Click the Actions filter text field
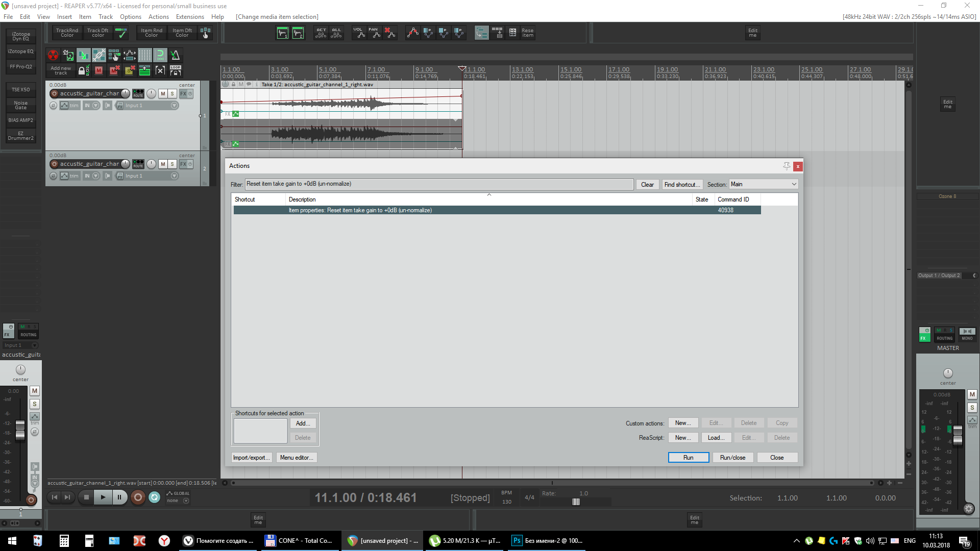 coord(439,184)
